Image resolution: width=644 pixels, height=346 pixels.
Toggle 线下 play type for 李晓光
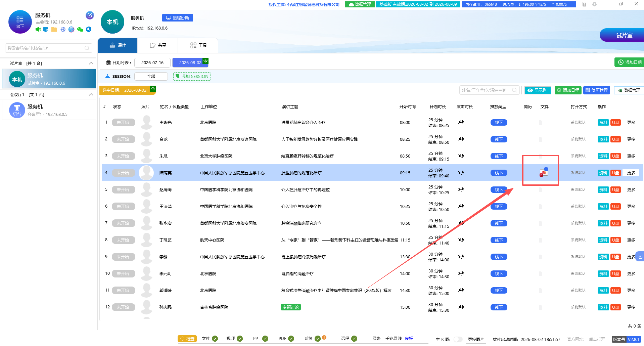point(499,123)
